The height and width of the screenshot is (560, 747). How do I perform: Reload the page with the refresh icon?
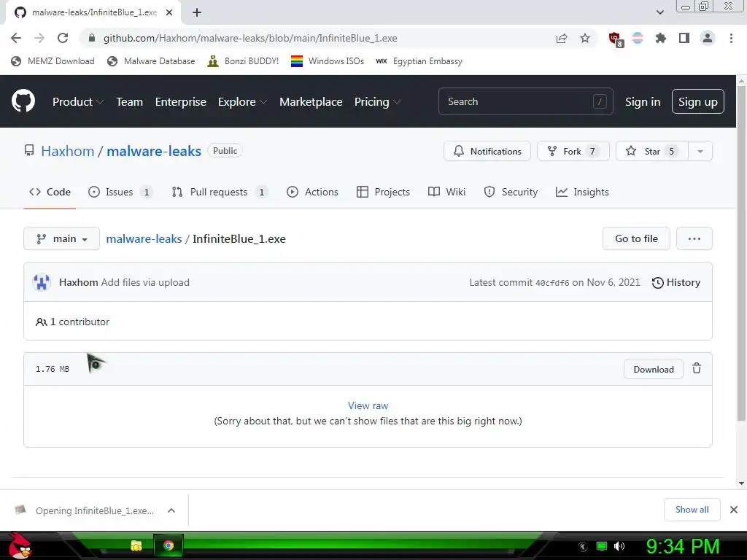click(x=63, y=38)
